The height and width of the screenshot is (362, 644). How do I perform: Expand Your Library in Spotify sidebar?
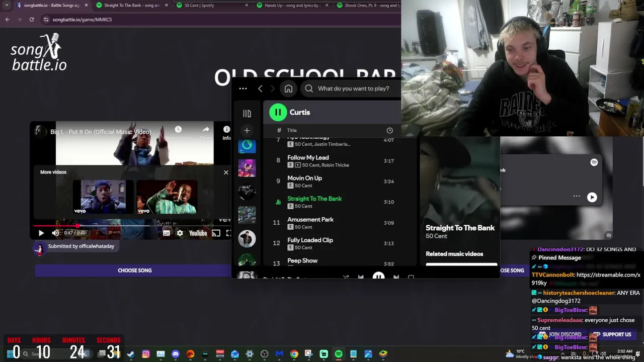[x=247, y=114]
